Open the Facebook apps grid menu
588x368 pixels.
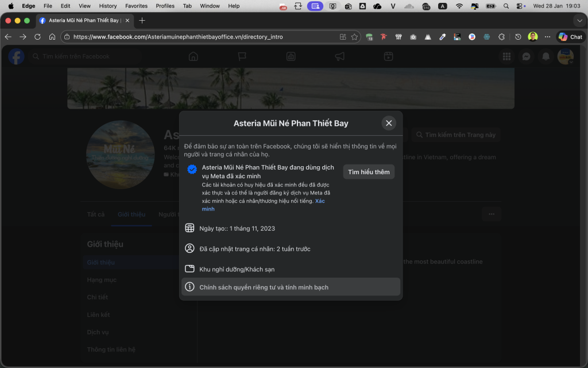(x=506, y=56)
